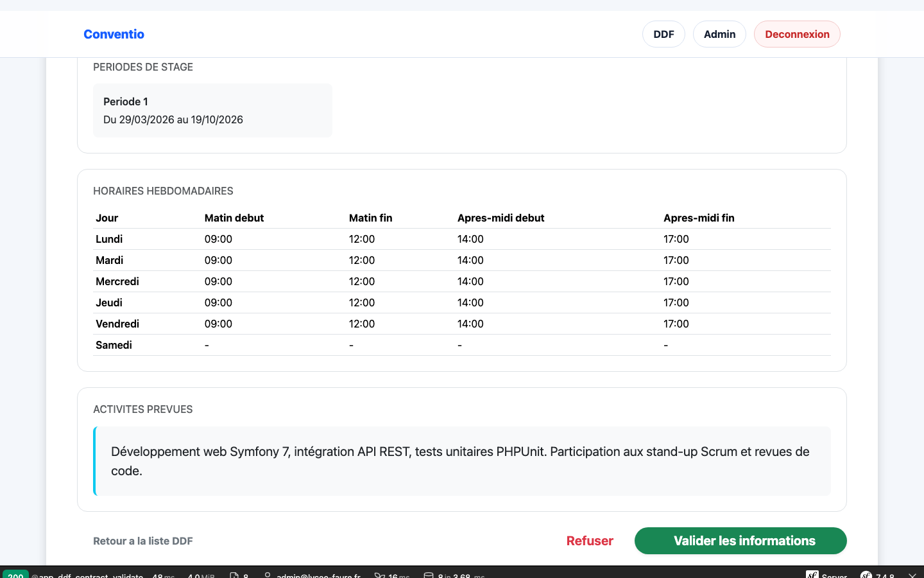Image resolution: width=924 pixels, height=578 pixels.
Task: Click Vendredi's 09:00 morning start time
Action: coord(218,324)
